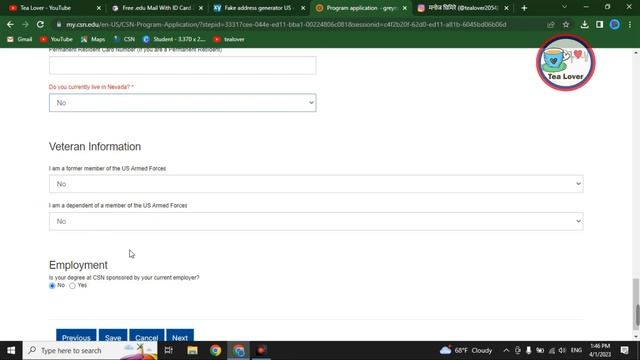Click the Previous button
Image resolution: width=640 pixels, height=360 pixels.
pyautogui.click(x=76, y=336)
